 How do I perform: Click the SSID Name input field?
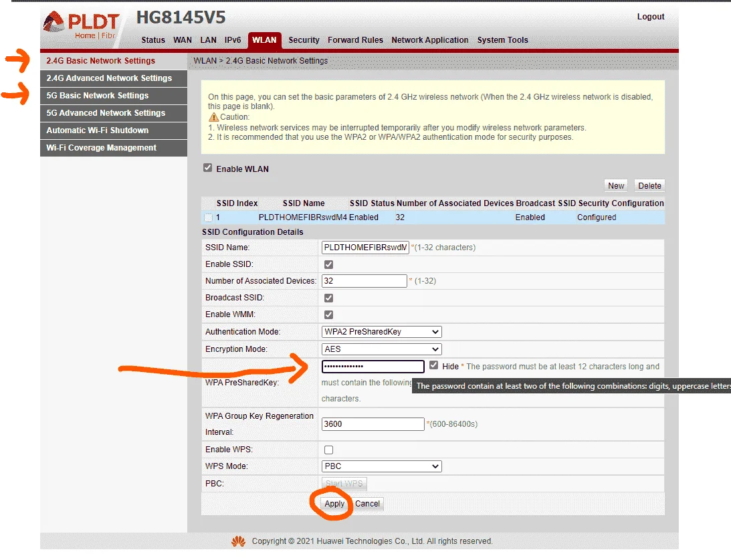coord(365,248)
